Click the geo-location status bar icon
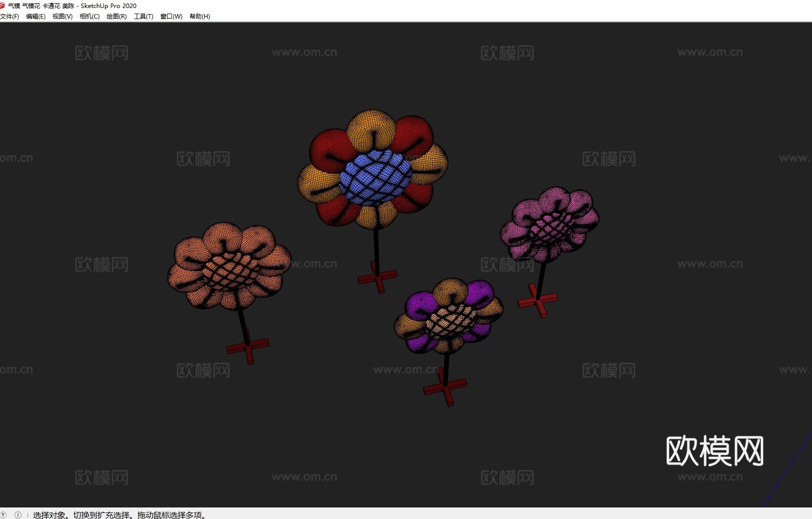The image size is (812, 519). [4, 514]
